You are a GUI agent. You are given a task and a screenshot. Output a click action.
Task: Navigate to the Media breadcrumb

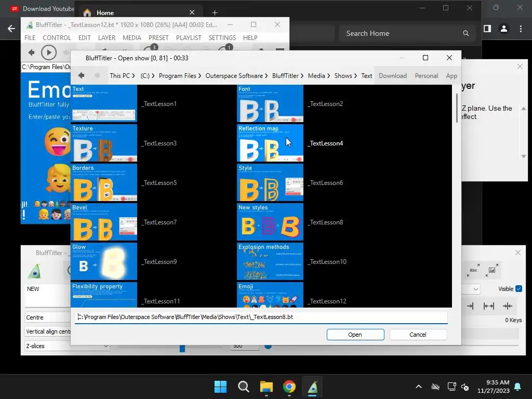(x=316, y=76)
